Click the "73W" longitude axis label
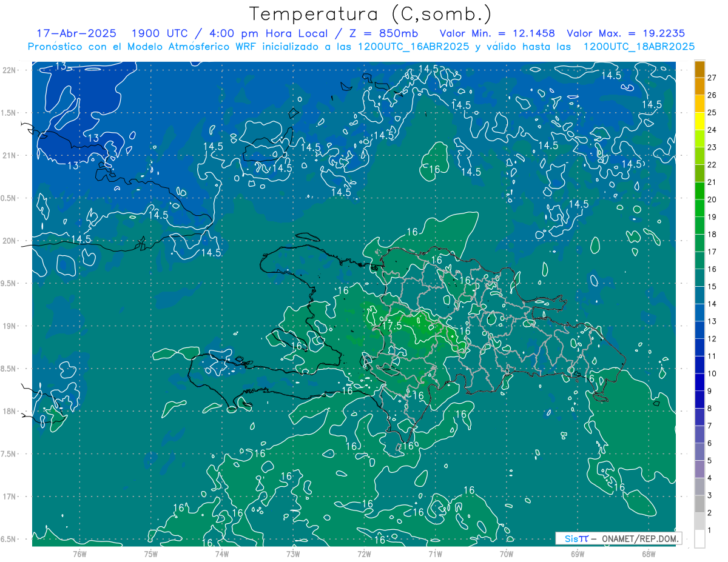 click(293, 554)
